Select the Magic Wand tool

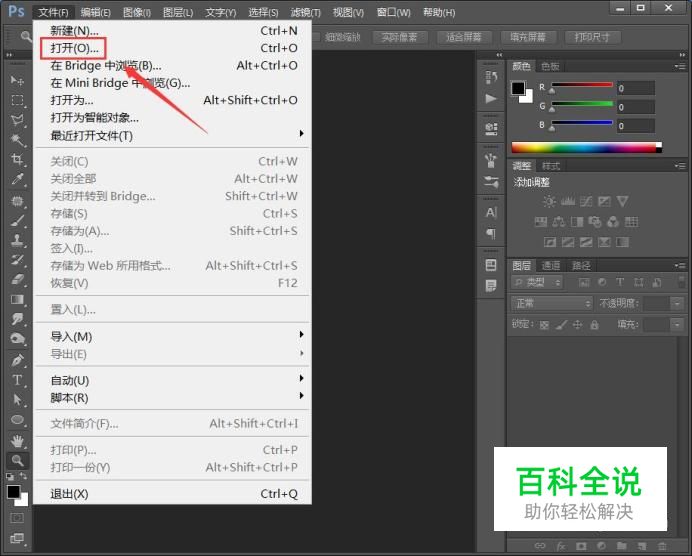(x=17, y=139)
